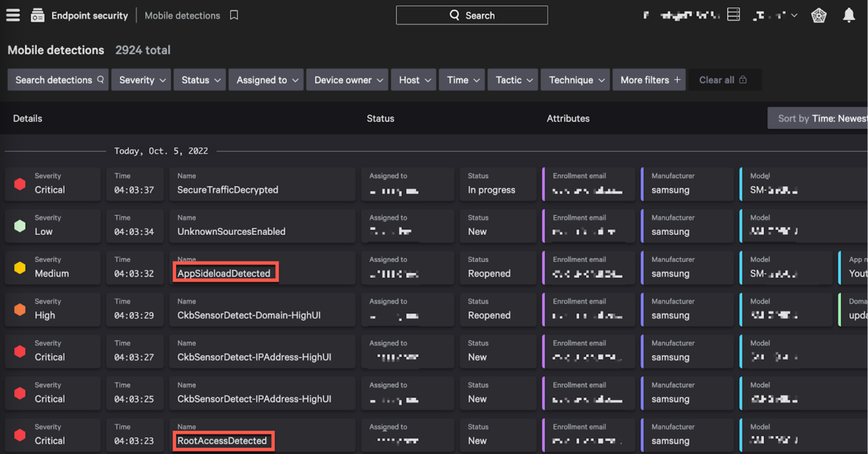
Task: Click the Search bar at the top
Action: point(472,15)
